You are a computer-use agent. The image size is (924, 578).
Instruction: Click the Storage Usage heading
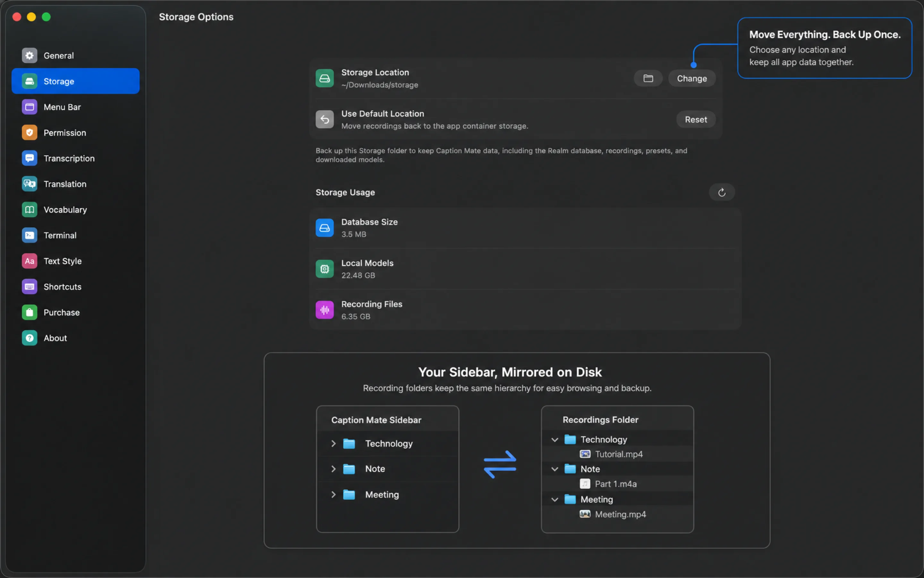(x=345, y=192)
